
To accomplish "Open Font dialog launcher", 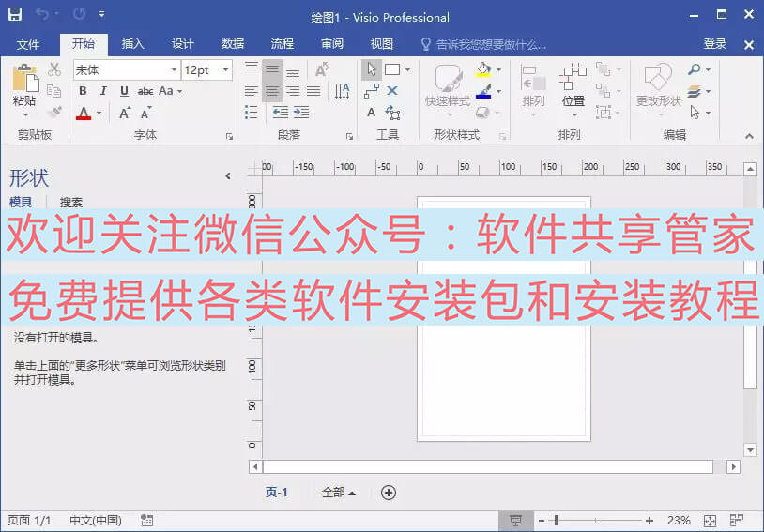I will [230, 137].
